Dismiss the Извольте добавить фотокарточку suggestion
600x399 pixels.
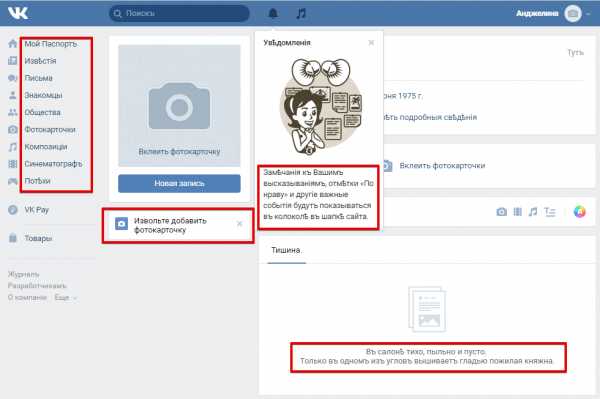click(240, 223)
